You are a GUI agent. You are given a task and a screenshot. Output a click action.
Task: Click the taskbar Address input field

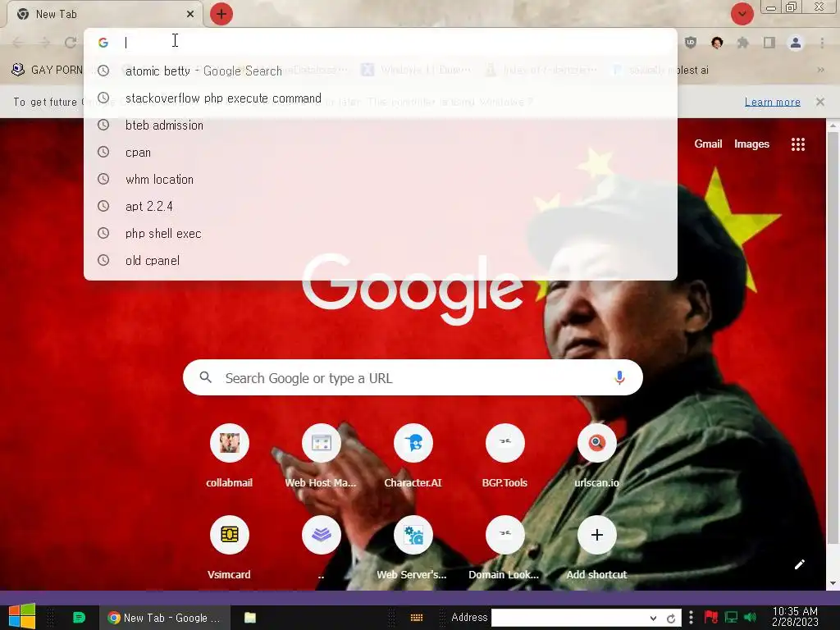569,618
